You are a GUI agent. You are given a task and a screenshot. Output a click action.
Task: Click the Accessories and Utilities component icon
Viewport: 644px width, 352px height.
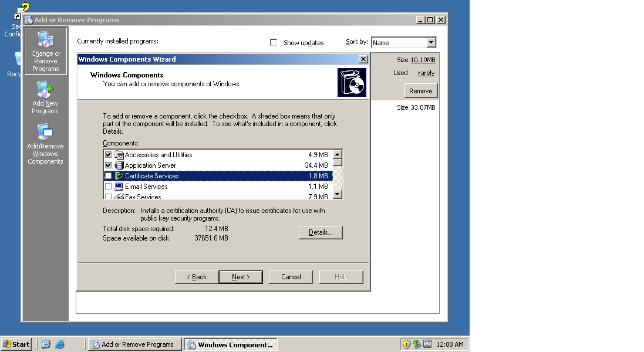point(119,154)
